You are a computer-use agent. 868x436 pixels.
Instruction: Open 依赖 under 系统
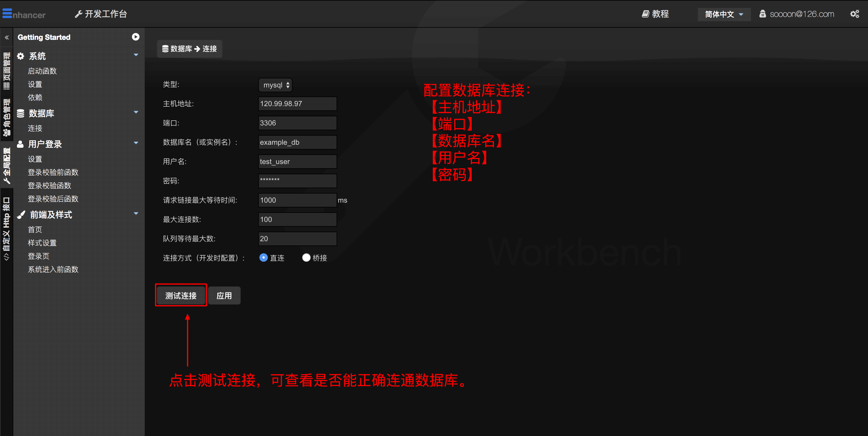coord(35,97)
